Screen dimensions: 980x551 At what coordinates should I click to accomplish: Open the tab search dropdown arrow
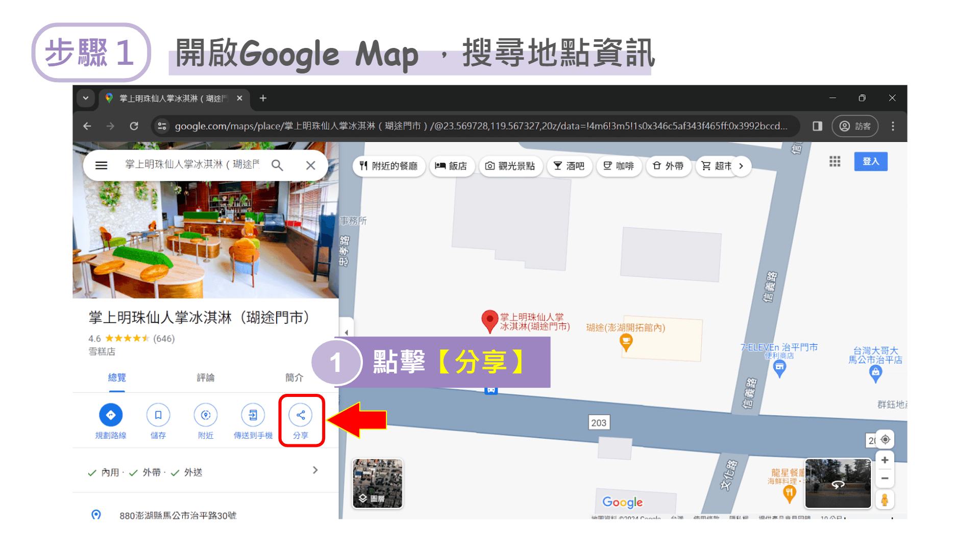pyautogui.click(x=86, y=98)
